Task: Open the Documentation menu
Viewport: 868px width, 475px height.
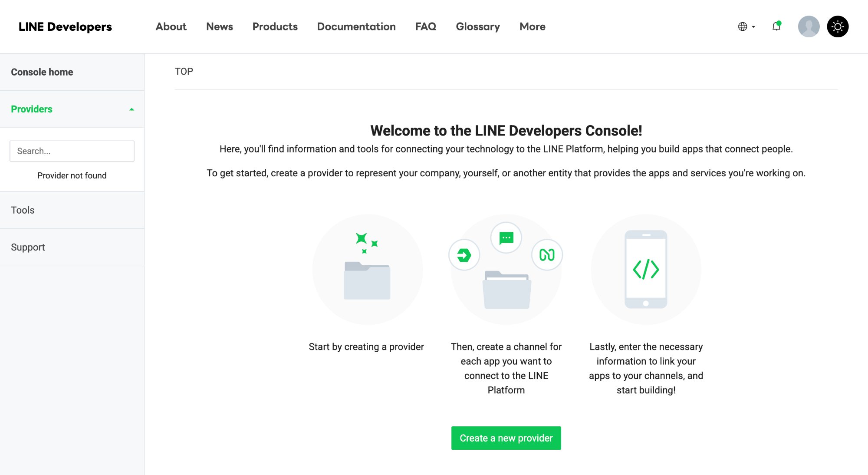Action: [x=356, y=26]
